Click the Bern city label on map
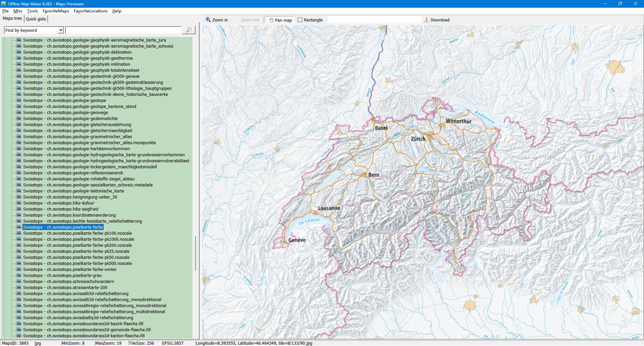This screenshot has width=644, height=346. 374,175
